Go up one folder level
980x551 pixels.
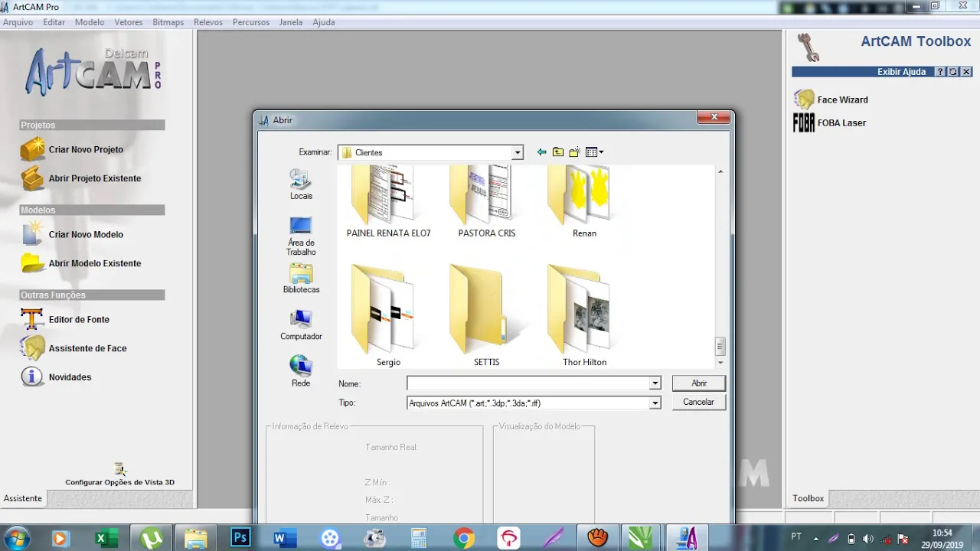click(x=558, y=152)
